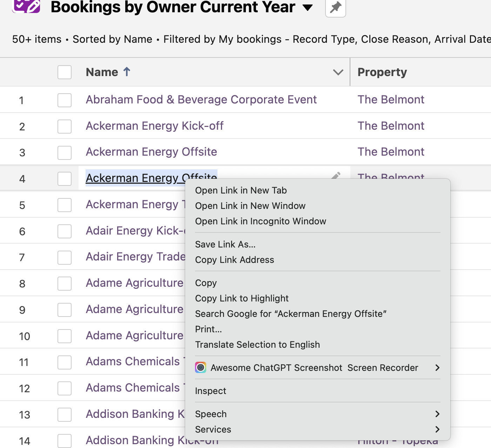This screenshot has width=491, height=448.
Task: Search Google for "Ackerman Energy Offsite"
Action: tap(291, 314)
